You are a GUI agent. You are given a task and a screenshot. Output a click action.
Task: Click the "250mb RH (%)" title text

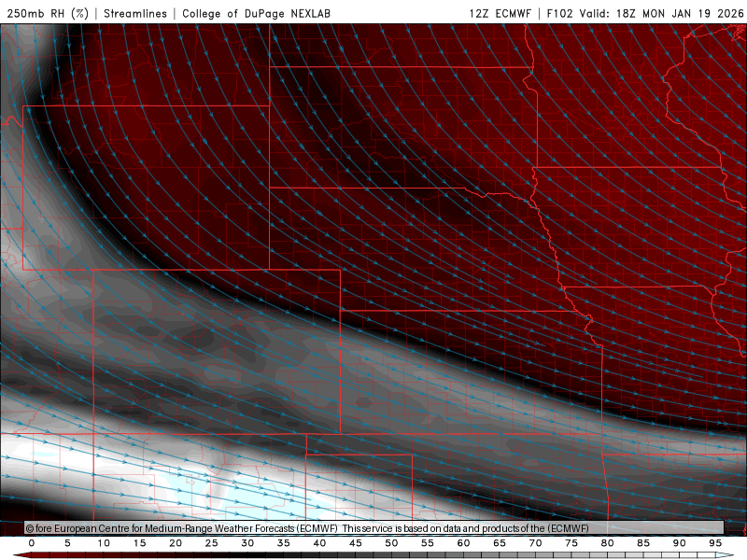[48, 13]
